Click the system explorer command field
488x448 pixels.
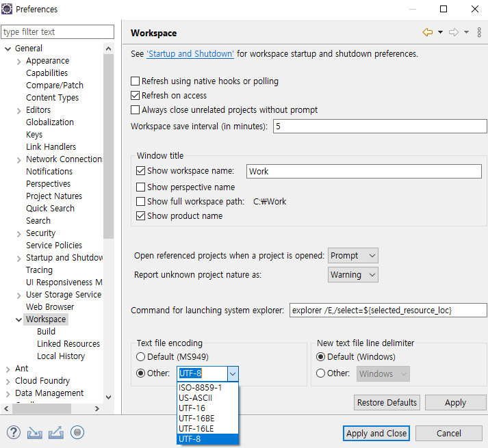coord(388,310)
